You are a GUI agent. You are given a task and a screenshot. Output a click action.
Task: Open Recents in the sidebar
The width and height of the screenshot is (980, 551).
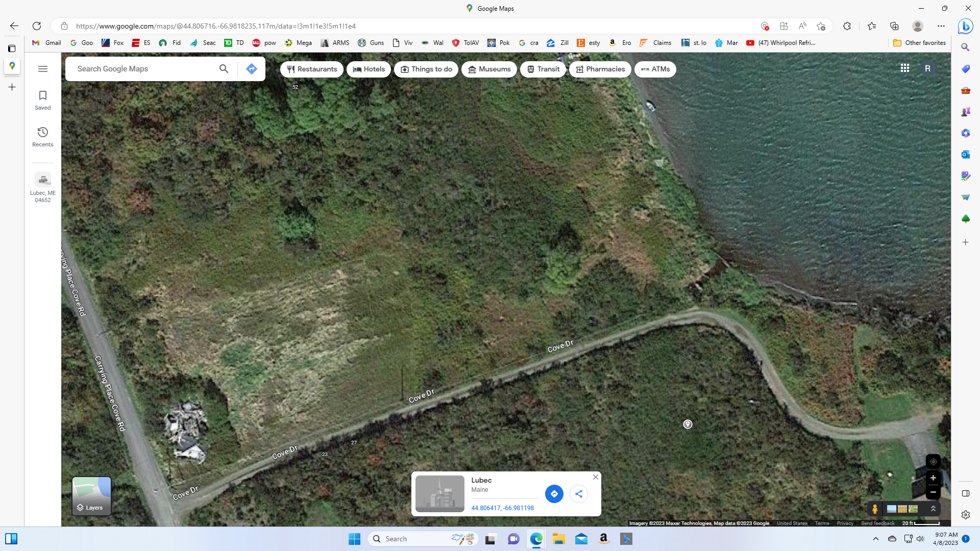click(x=43, y=137)
